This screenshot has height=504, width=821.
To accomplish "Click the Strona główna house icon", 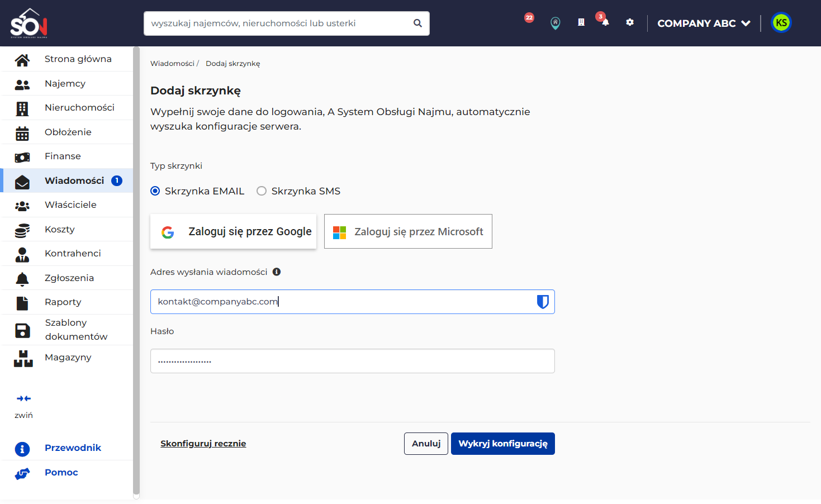I will (22, 60).
